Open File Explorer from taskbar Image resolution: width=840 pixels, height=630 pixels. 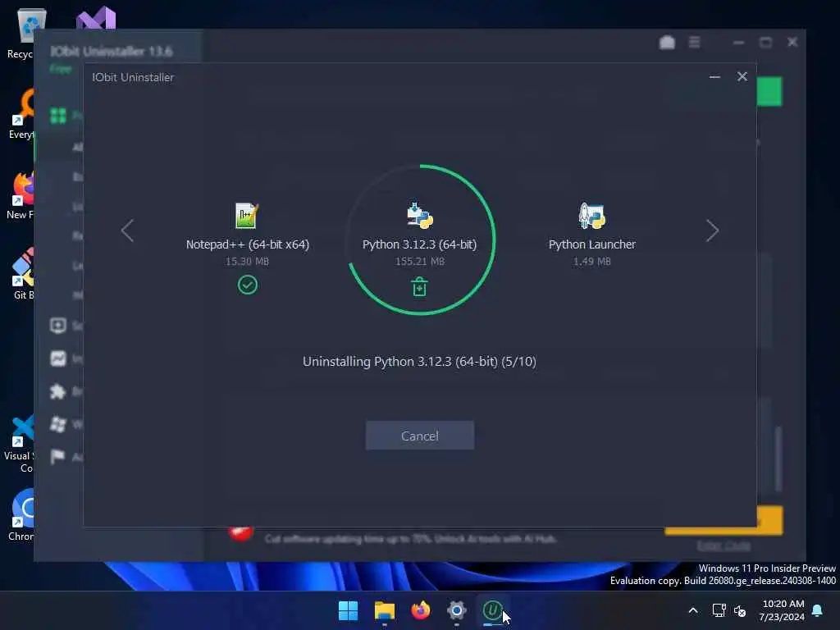pos(384,610)
